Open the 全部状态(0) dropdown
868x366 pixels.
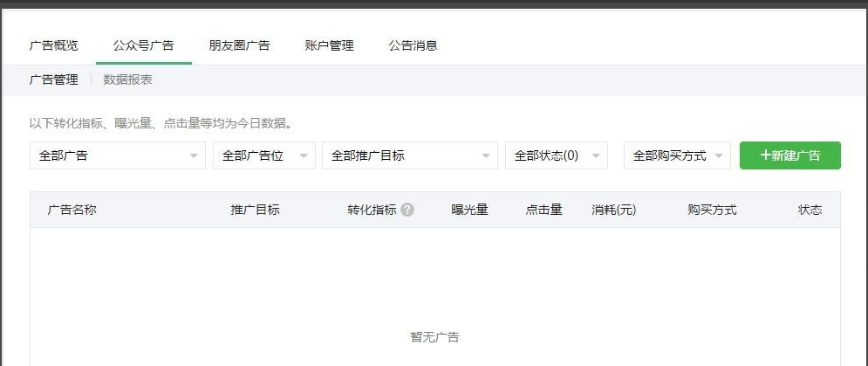tap(557, 155)
